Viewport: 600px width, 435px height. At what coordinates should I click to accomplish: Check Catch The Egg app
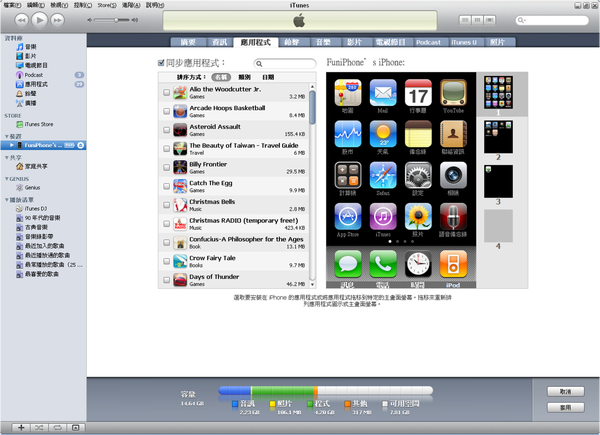[x=166, y=186]
